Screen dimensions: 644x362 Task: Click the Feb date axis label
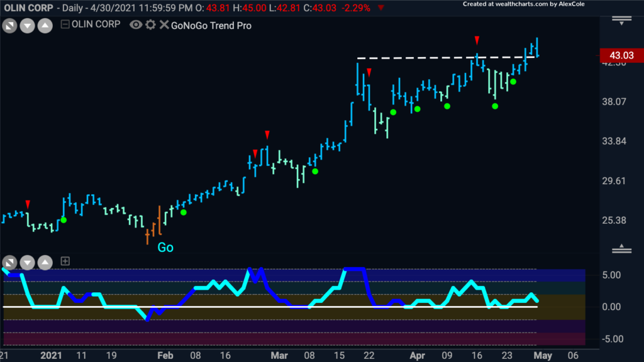coord(165,356)
